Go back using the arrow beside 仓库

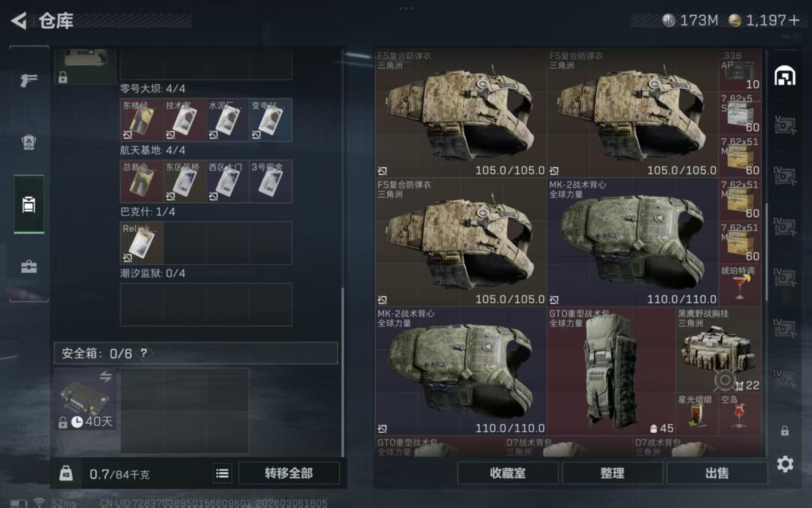tap(19, 21)
